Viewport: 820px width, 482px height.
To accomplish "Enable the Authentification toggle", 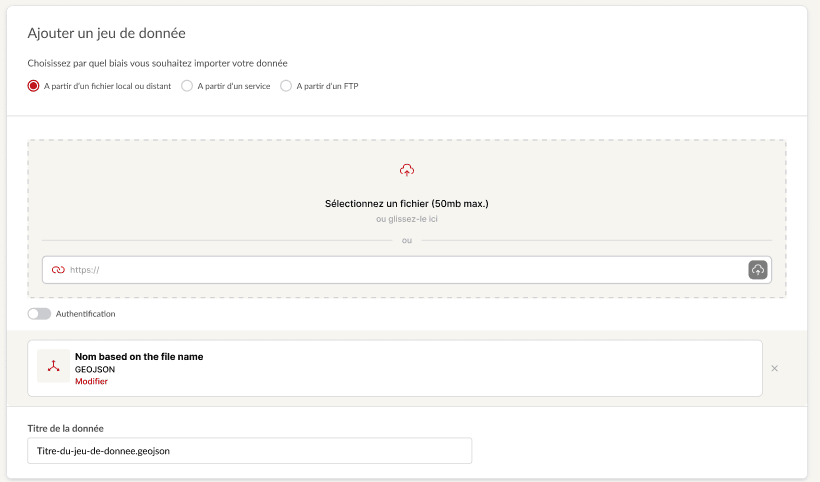I will pos(39,314).
